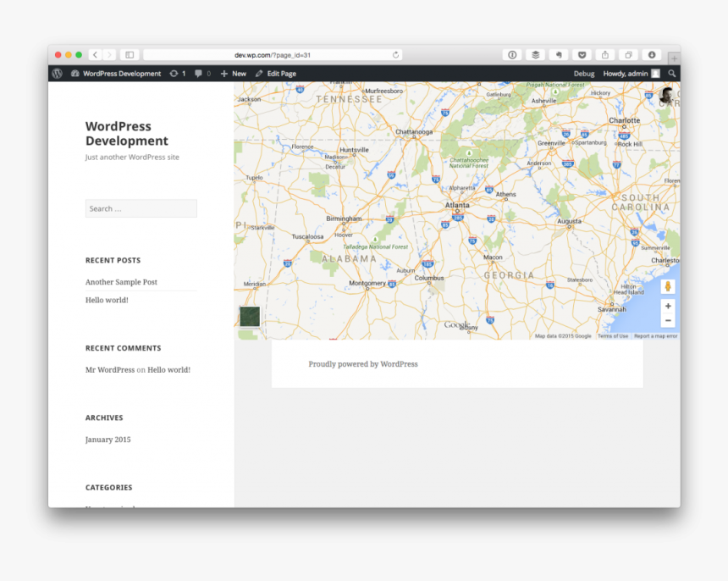Screen dimensions: 728x581
Task: Click the Columbus label on map
Action: [429, 278]
